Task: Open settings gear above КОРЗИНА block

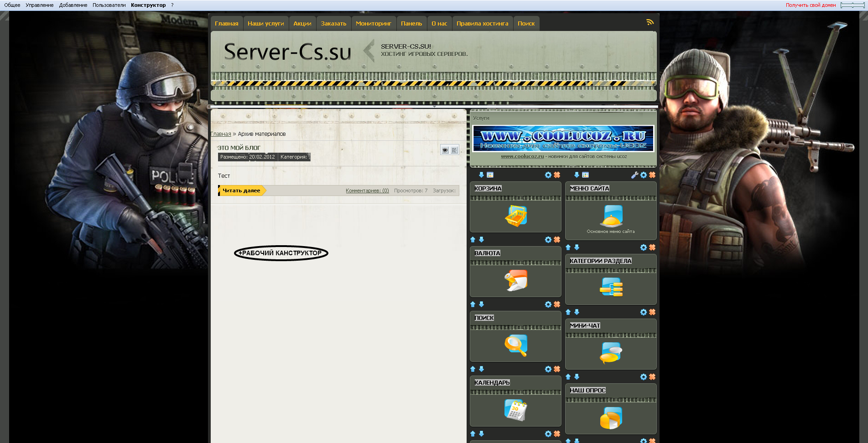Action: click(x=548, y=175)
